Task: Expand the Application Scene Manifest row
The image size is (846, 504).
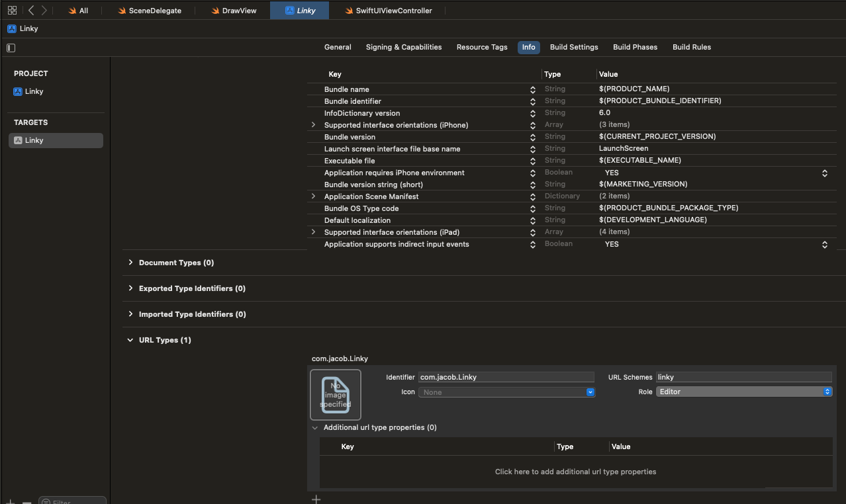Action: [x=314, y=196]
